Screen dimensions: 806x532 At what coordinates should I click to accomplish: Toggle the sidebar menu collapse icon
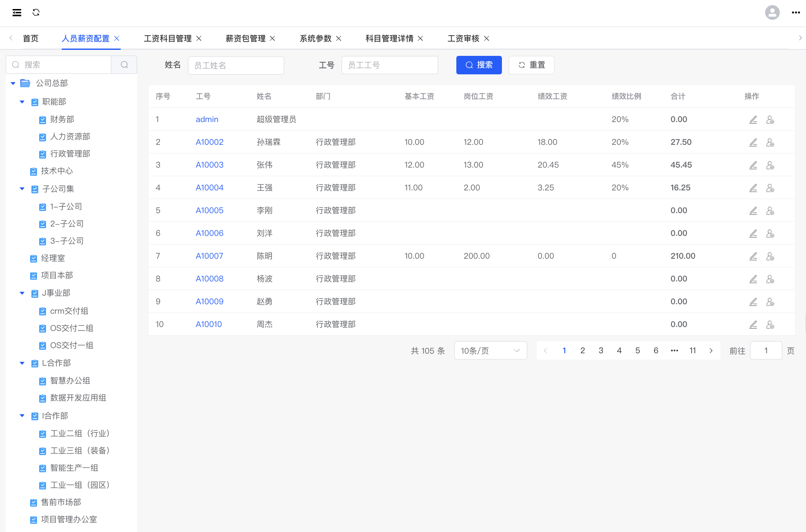[17, 12]
